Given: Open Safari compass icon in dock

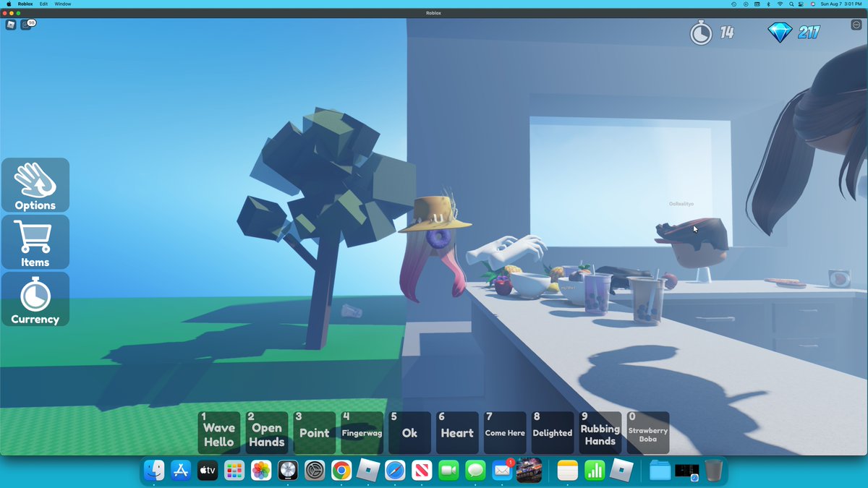Looking at the screenshot, I should 395,471.
